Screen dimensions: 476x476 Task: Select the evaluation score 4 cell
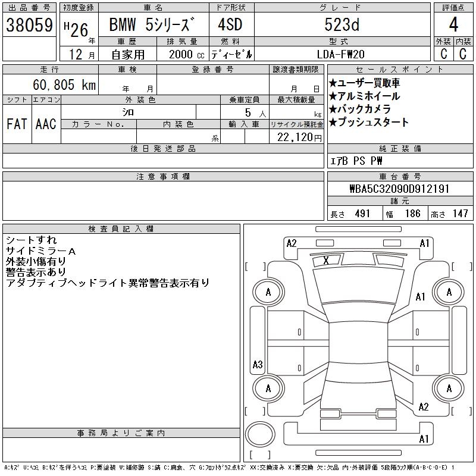tap(452, 25)
